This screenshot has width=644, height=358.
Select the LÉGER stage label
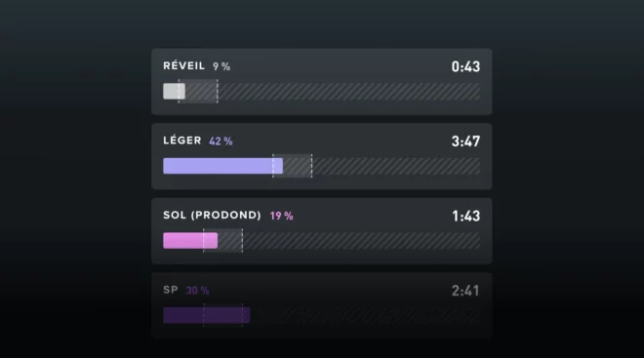tap(182, 140)
